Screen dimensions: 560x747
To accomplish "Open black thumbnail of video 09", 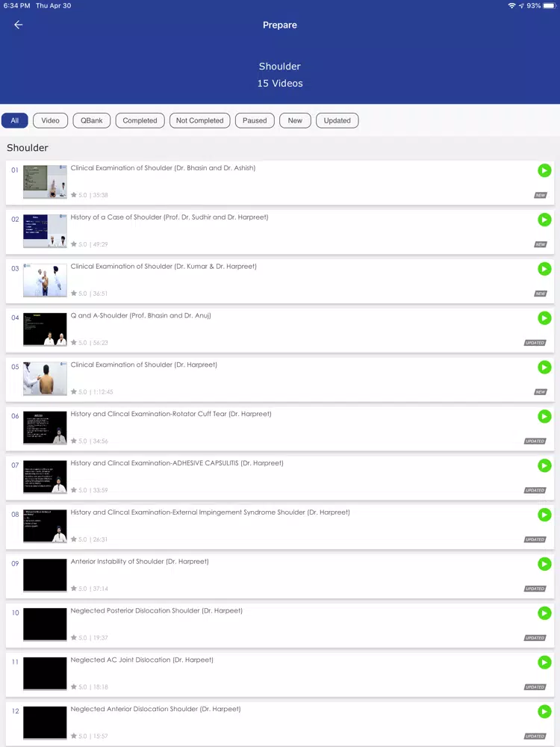I will 46,575.
